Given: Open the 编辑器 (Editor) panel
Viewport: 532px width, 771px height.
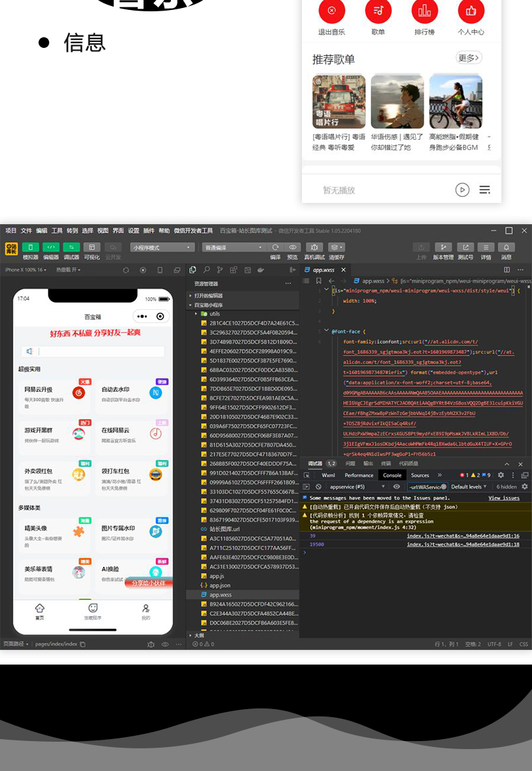Looking at the screenshot, I should (x=51, y=247).
